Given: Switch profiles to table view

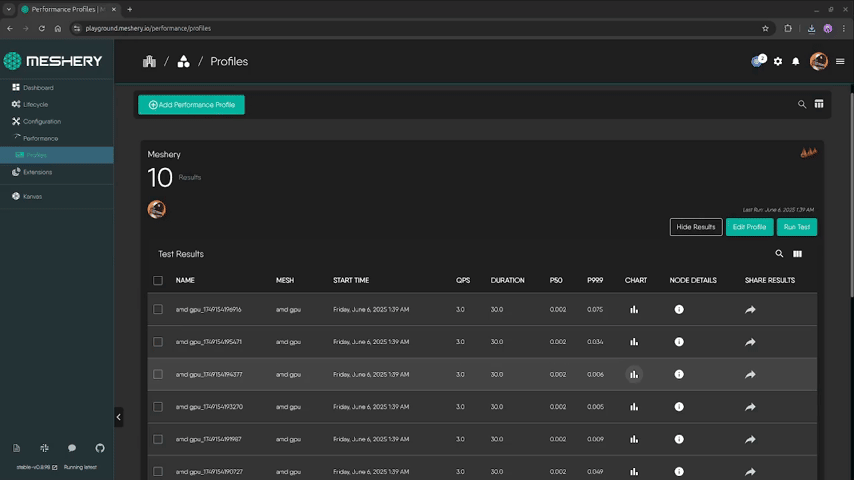Looking at the screenshot, I should pyautogui.click(x=819, y=104).
